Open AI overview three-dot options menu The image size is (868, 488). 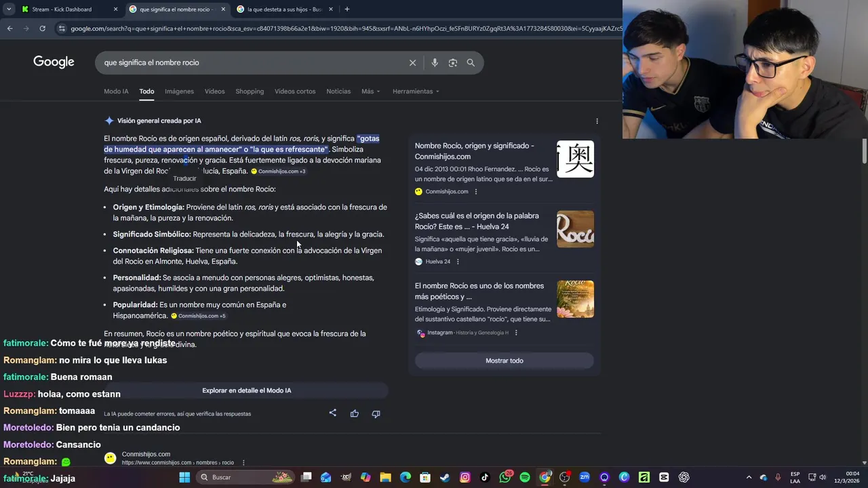597,121
